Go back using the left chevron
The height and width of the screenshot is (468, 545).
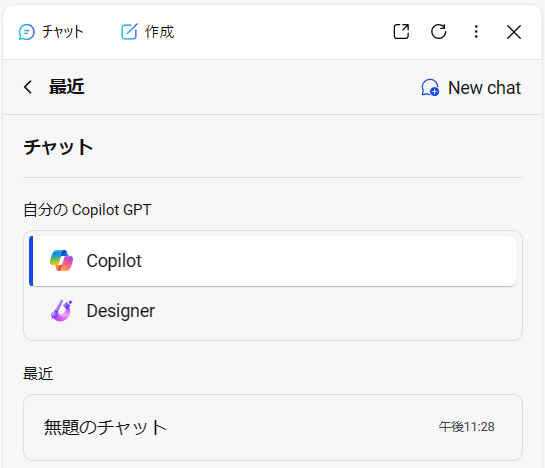point(28,87)
